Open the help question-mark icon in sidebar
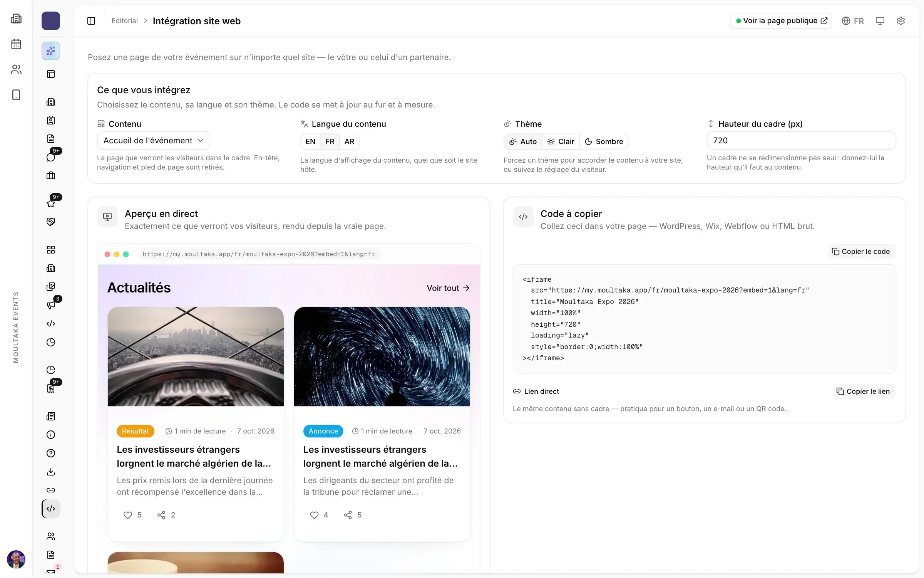 point(51,453)
